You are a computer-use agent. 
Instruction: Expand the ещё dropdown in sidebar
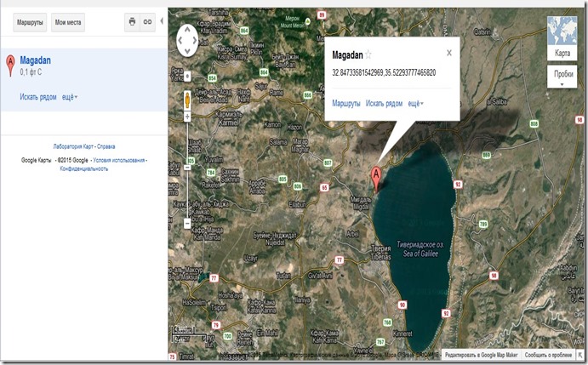tap(70, 97)
